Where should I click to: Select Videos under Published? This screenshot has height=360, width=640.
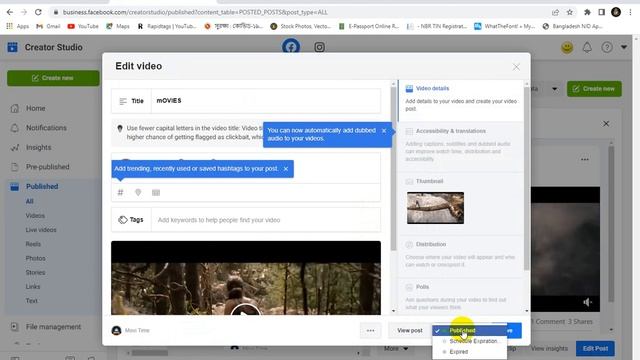tap(35, 216)
